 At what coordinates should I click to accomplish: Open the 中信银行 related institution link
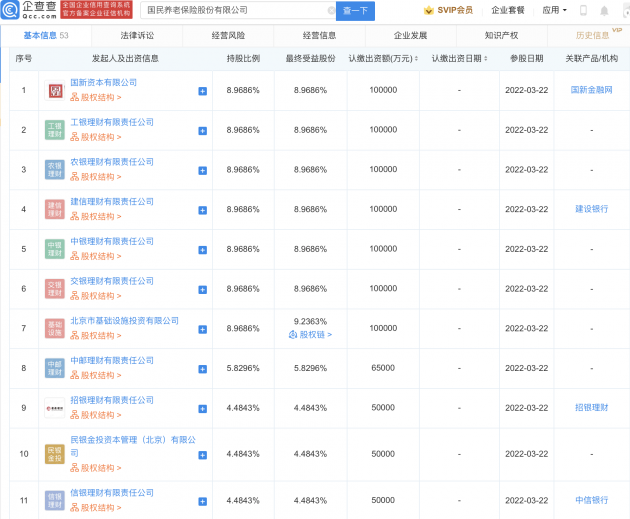[591, 500]
